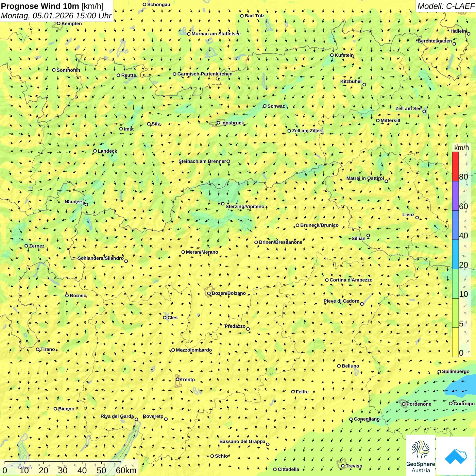This screenshot has width=476, height=476.
Task: Click the Imst city label
Action: click(129, 129)
